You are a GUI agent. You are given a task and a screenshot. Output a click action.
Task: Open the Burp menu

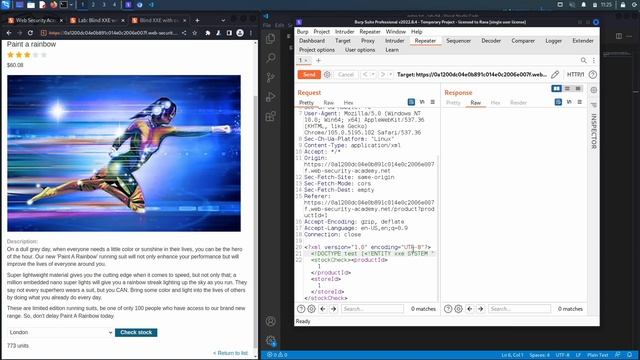(x=302, y=31)
